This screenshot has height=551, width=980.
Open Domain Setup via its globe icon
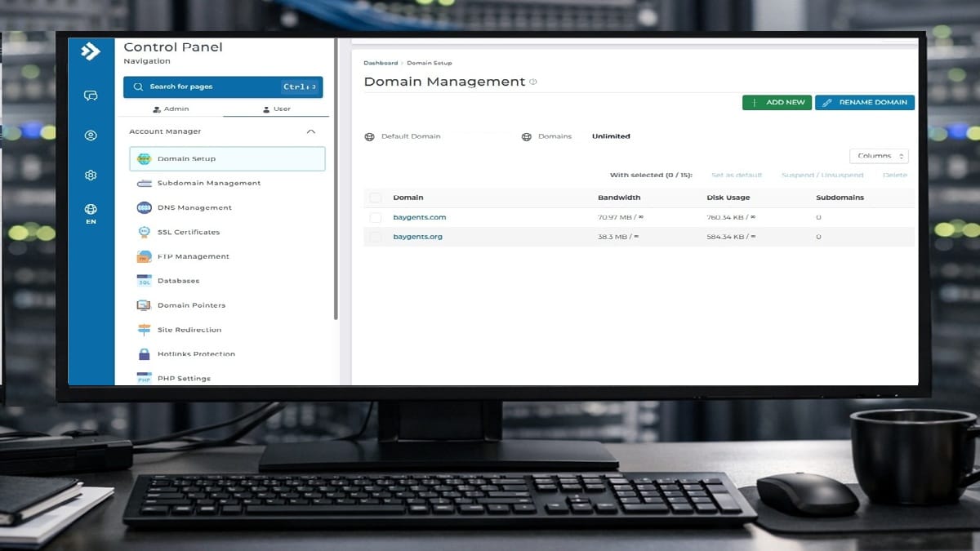coord(143,158)
